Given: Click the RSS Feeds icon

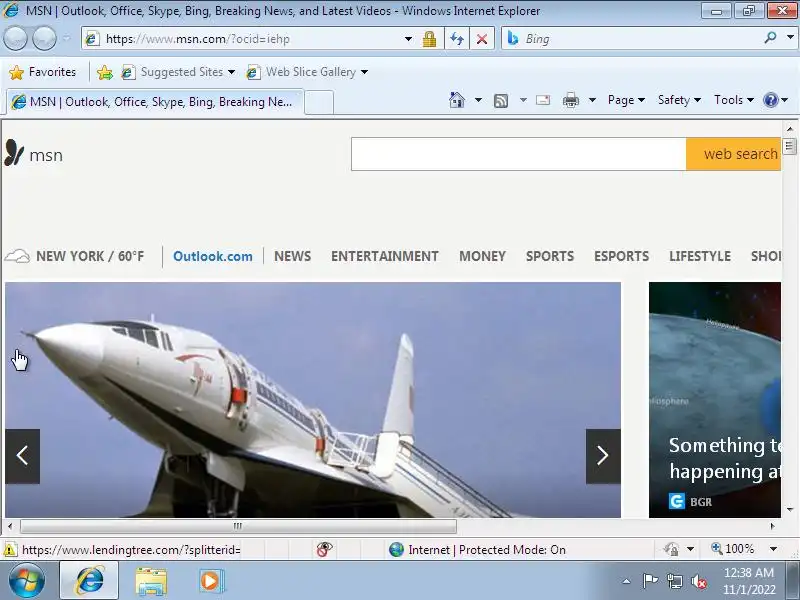Looking at the screenshot, I should point(501,101).
